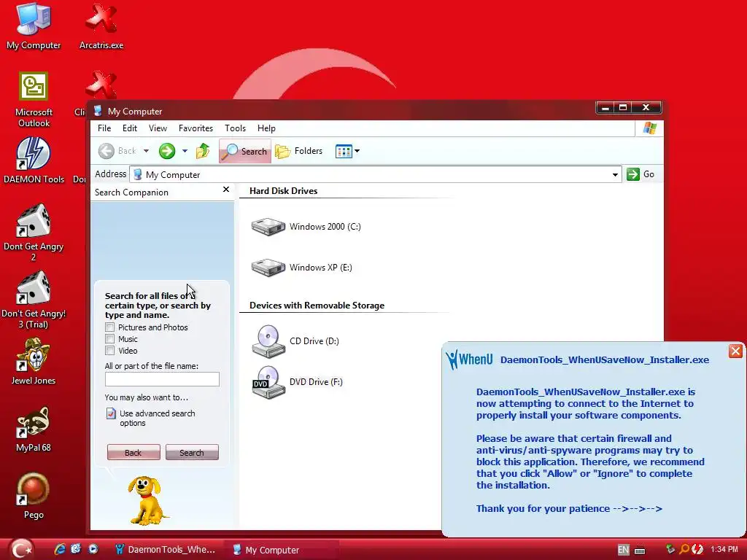
Task: Open Windows XP (E:) drive
Action: point(302,268)
